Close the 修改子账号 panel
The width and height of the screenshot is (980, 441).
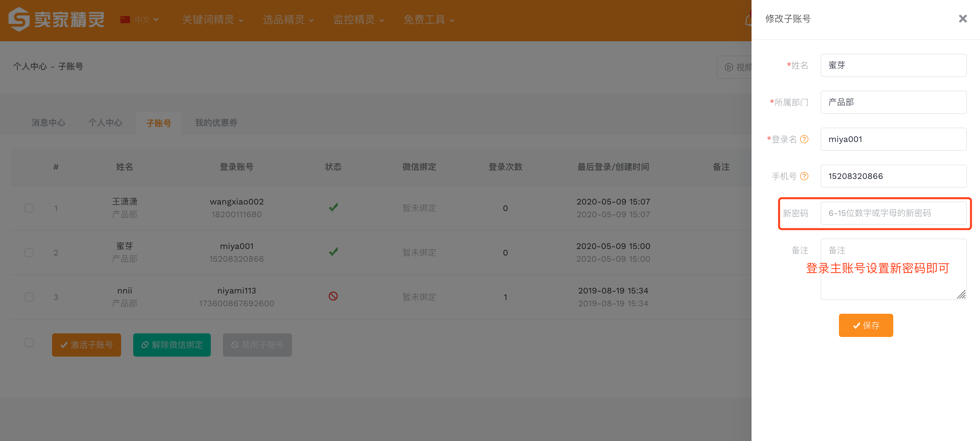tap(963, 19)
